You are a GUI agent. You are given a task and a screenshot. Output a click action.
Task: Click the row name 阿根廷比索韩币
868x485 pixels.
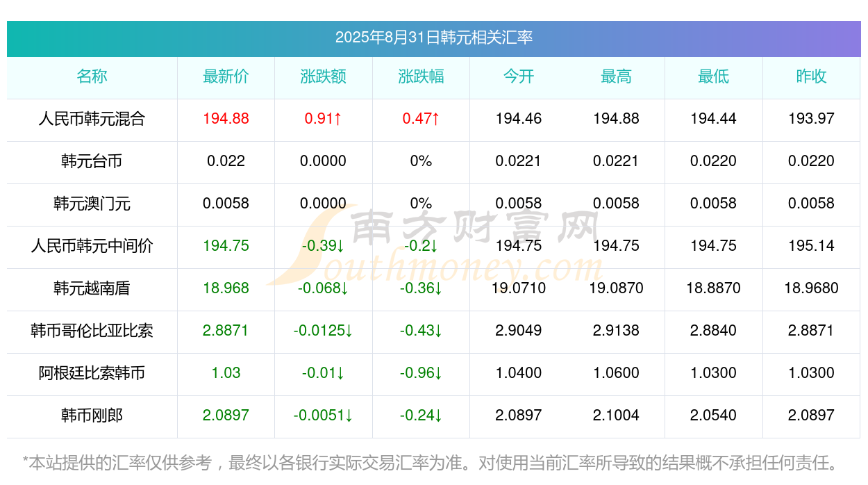pyautogui.click(x=92, y=373)
